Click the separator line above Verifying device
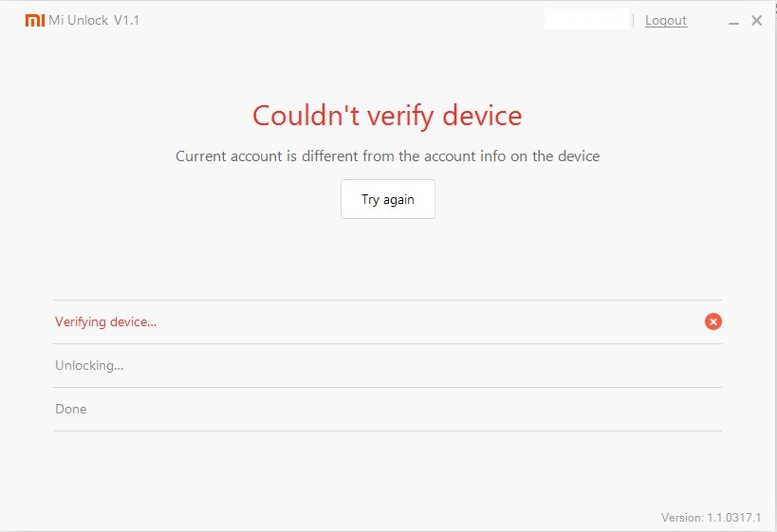Image resolution: width=777 pixels, height=532 pixels. (x=387, y=300)
